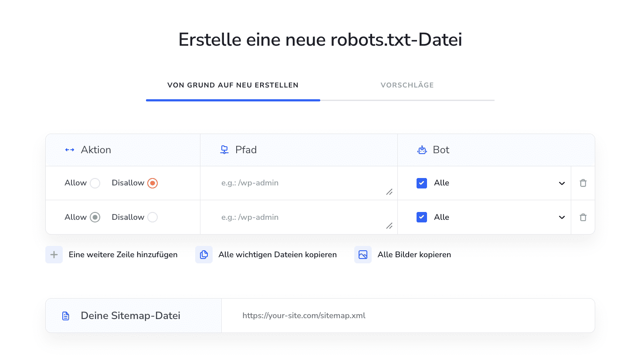The image size is (644, 363).
Task: Select Disallow in the second rule row
Action: pos(152,217)
